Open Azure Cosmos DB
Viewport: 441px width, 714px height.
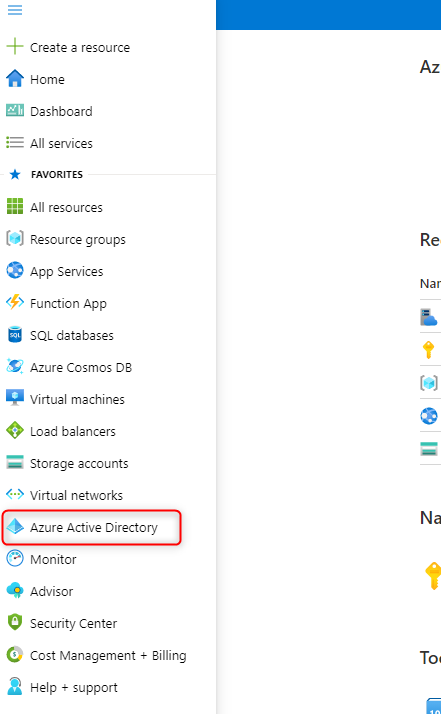pyautogui.click(x=81, y=367)
